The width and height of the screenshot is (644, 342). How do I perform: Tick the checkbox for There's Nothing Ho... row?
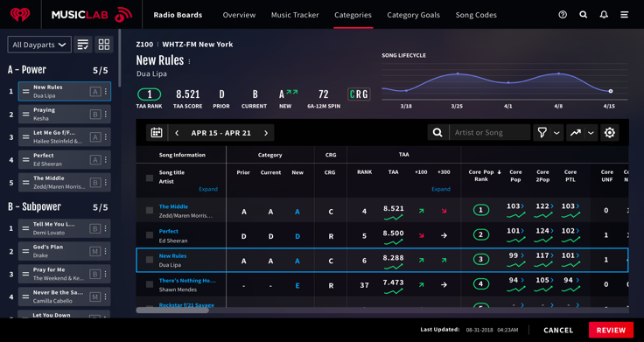coord(150,284)
